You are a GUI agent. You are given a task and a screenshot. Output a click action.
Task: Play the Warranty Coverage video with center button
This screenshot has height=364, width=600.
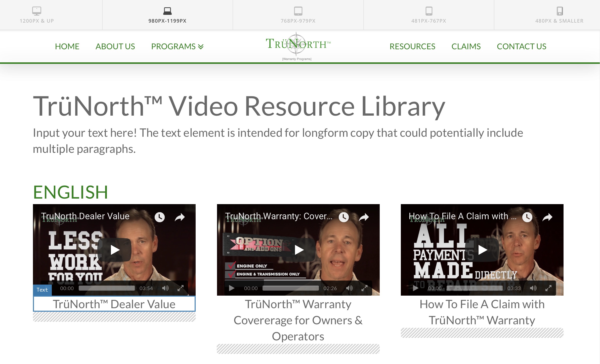click(299, 250)
